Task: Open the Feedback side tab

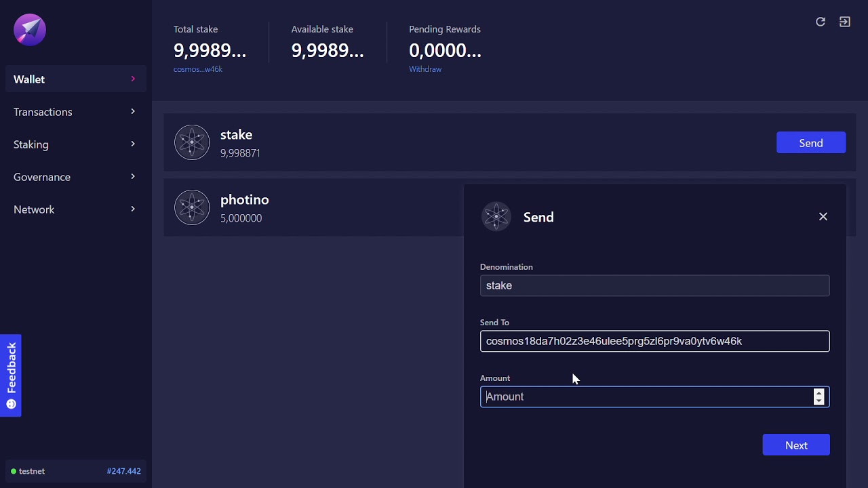Action: pyautogui.click(x=10, y=375)
